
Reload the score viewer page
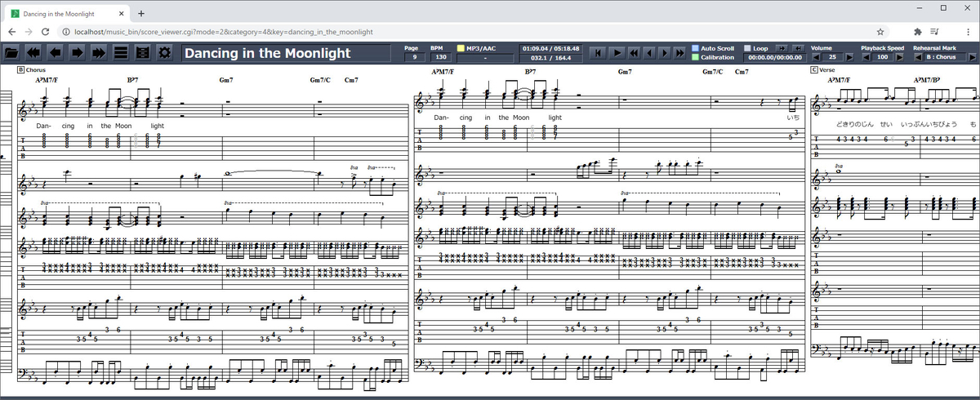point(45,32)
